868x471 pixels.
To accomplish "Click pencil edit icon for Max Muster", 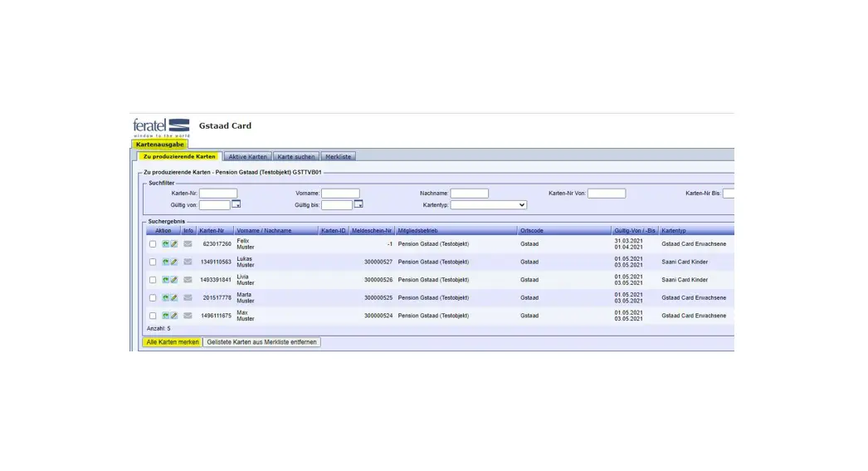I will (x=173, y=316).
